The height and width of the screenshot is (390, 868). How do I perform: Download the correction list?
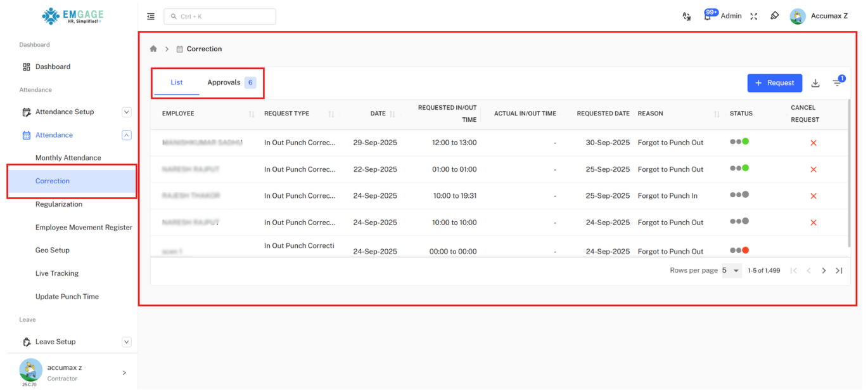[815, 83]
